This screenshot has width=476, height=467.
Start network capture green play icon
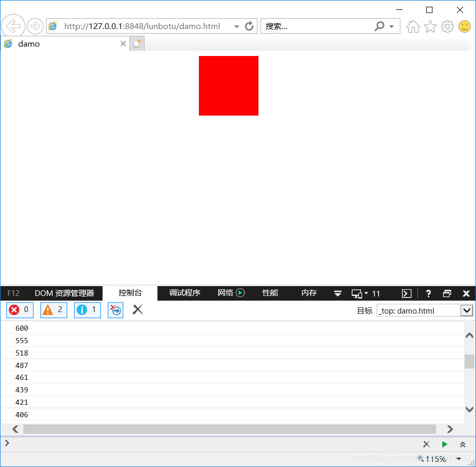pyautogui.click(x=240, y=293)
